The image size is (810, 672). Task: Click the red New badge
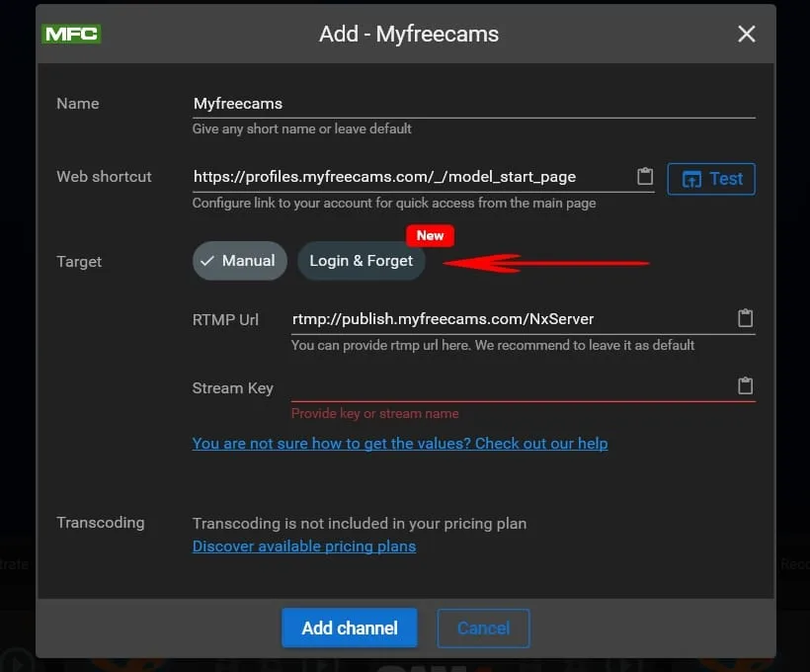pos(430,236)
